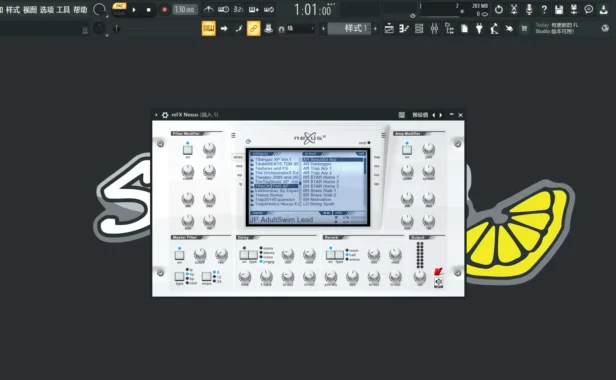Click the Delay type button
Image resolution: width=616 pixels, height=380 pixels.
tap(253, 255)
